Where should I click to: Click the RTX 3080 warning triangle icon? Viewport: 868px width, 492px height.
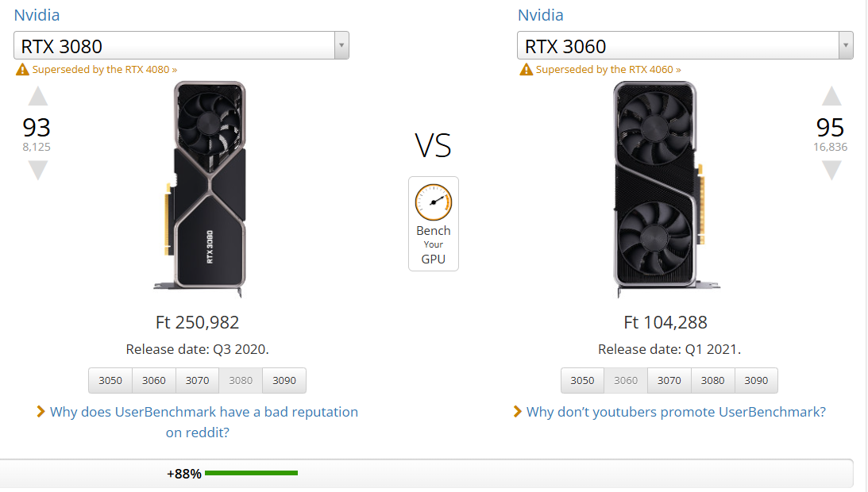pyautogui.click(x=22, y=70)
